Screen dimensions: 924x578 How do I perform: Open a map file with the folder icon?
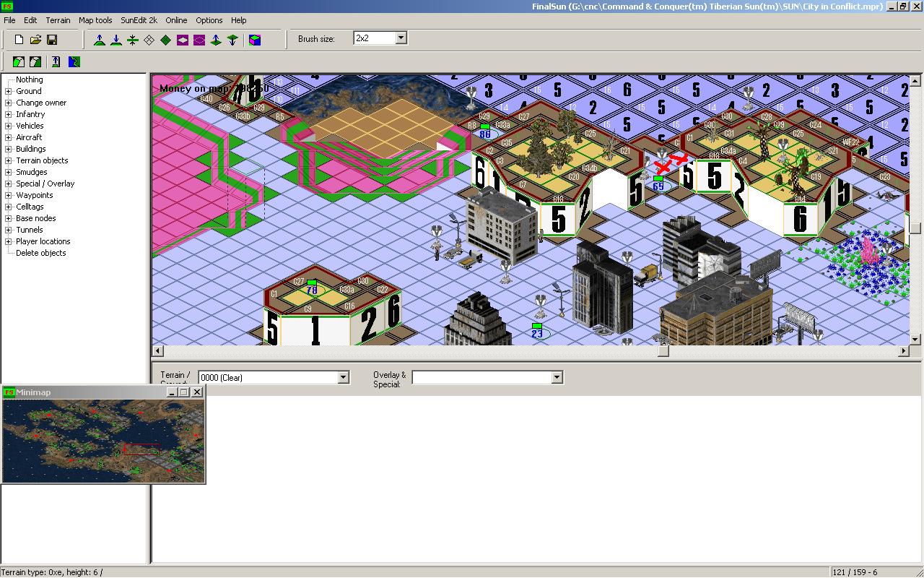click(x=35, y=40)
